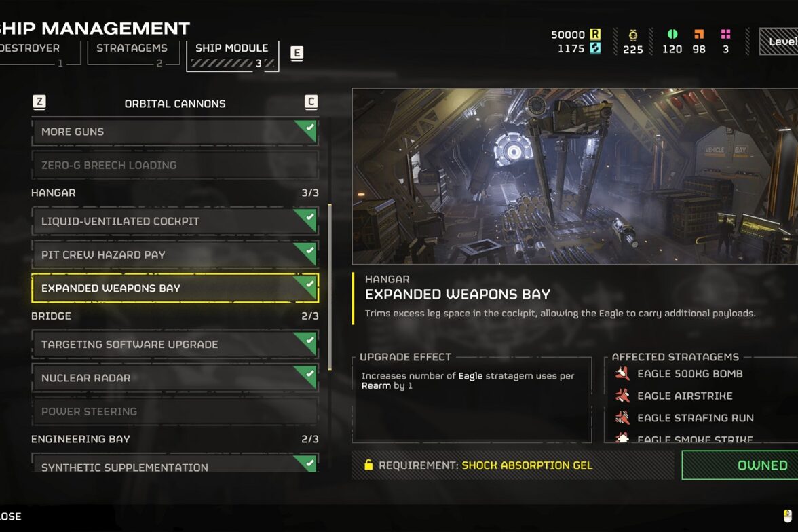
Task: Click the orange rare sample icon
Action: tap(699, 34)
